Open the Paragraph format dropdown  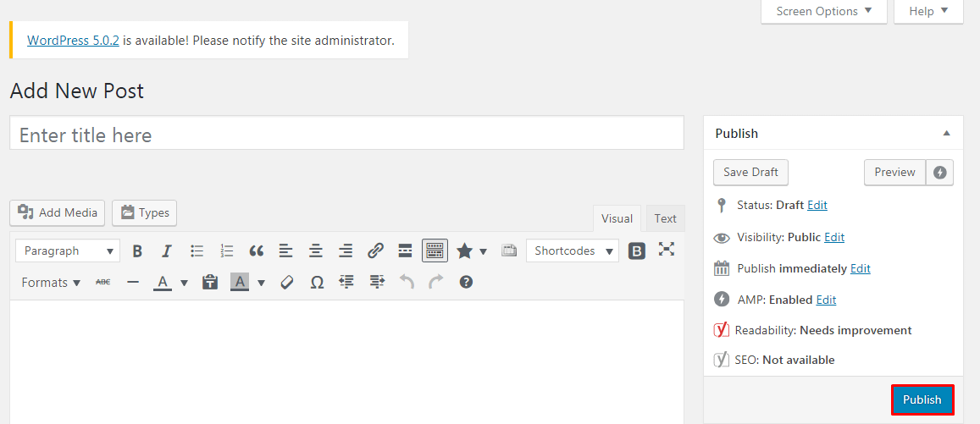(68, 251)
